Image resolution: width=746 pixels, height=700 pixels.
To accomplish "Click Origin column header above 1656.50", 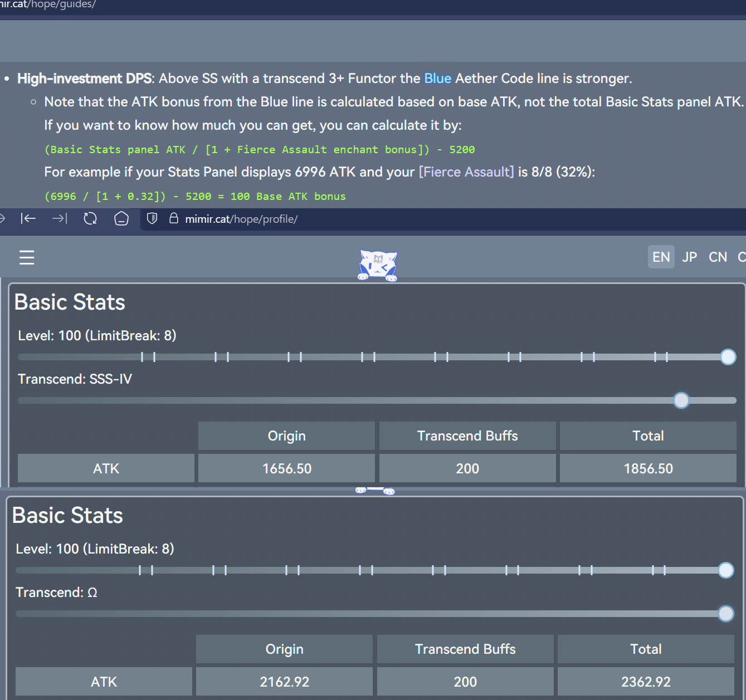I will coord(286,435).
